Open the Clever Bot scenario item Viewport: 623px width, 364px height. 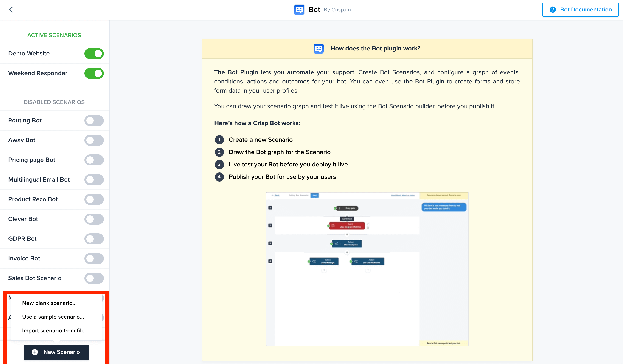[x=23, y=219]
